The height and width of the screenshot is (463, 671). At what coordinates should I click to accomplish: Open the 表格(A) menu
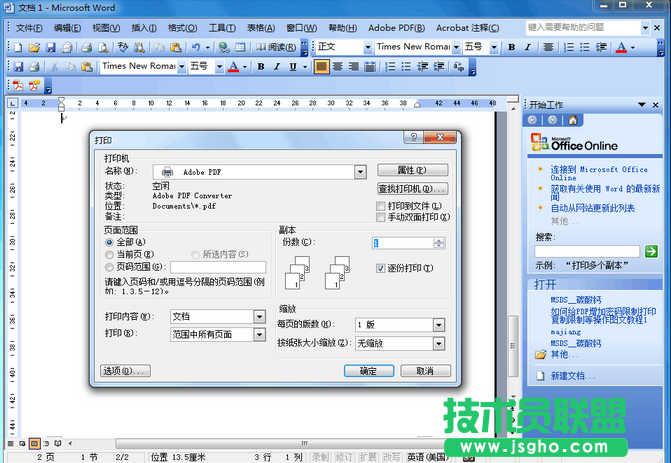click(261, 28)
